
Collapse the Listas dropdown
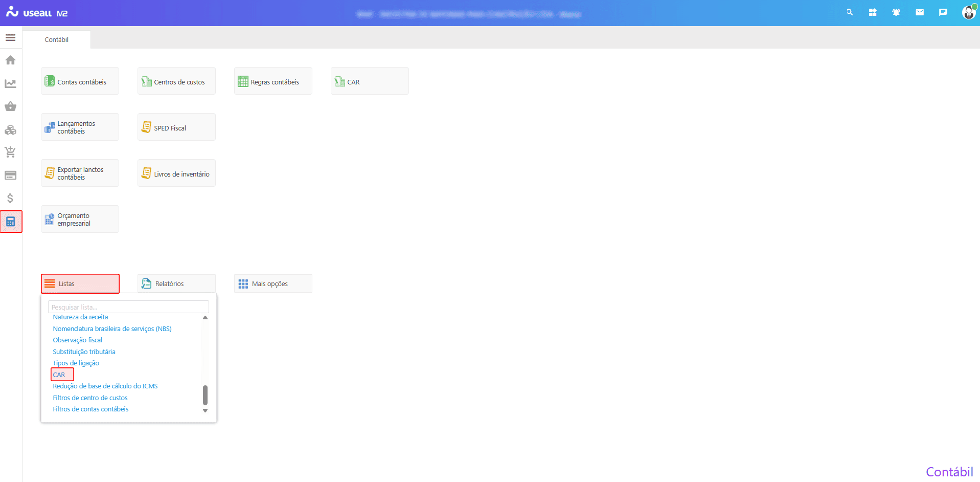[80, 283]
